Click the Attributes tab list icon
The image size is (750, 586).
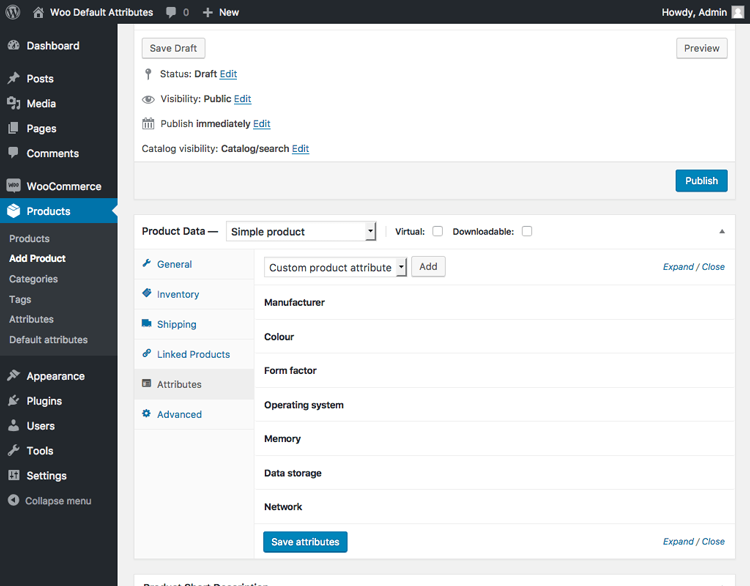(x=147, y=384)
